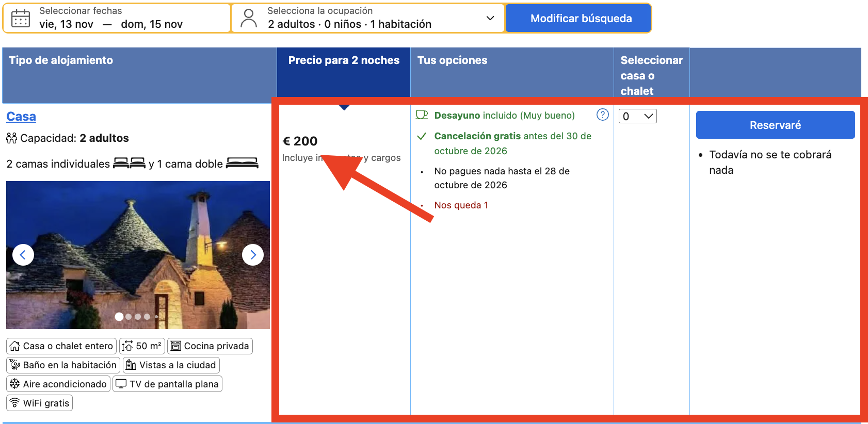Show the previous property photo

pos(23,255)
